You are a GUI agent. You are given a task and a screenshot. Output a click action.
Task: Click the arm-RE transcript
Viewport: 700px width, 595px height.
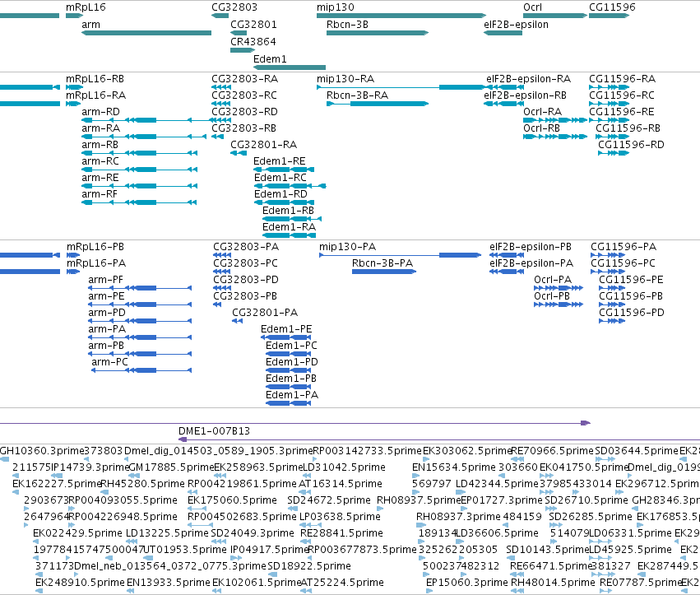click(139, 186)
